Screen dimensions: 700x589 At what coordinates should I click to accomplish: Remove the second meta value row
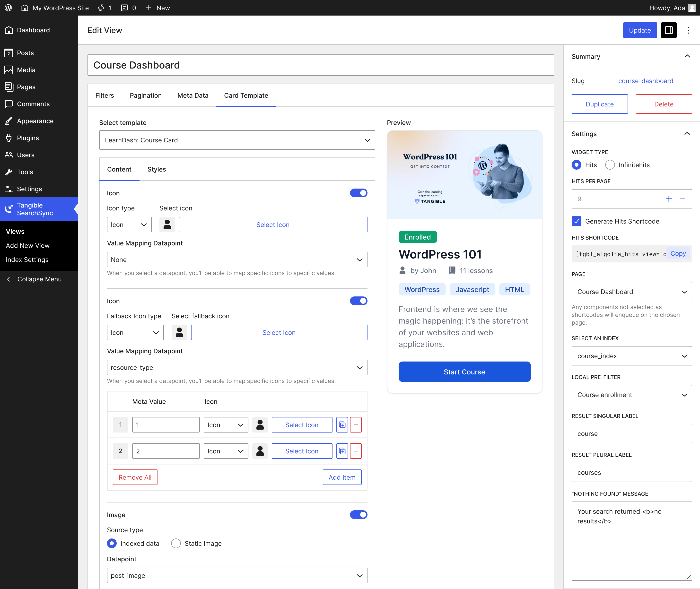pyautogui.click(x=356, y=451)
